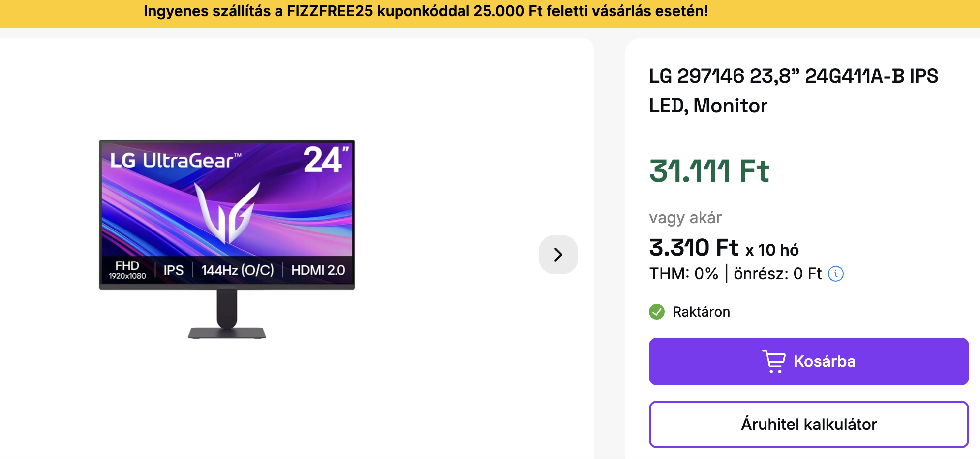980x459 pixels.
Task: Click the "vagy akár" text
Action: click(685, 218)
